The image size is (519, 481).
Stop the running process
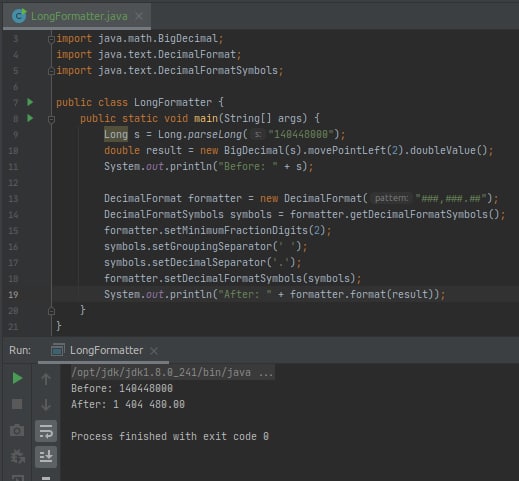coord(17,404)
